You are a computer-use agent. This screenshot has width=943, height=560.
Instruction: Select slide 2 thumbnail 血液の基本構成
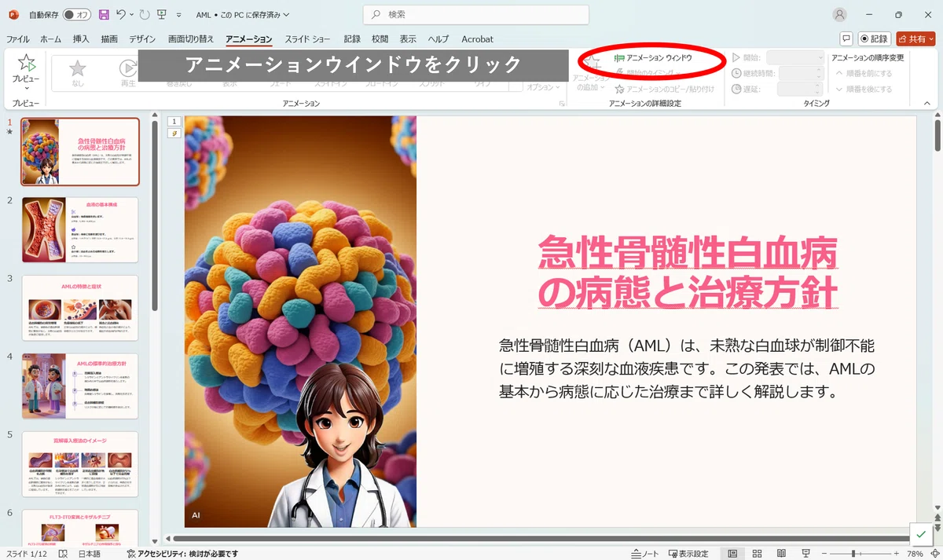(x=80, y=230)
